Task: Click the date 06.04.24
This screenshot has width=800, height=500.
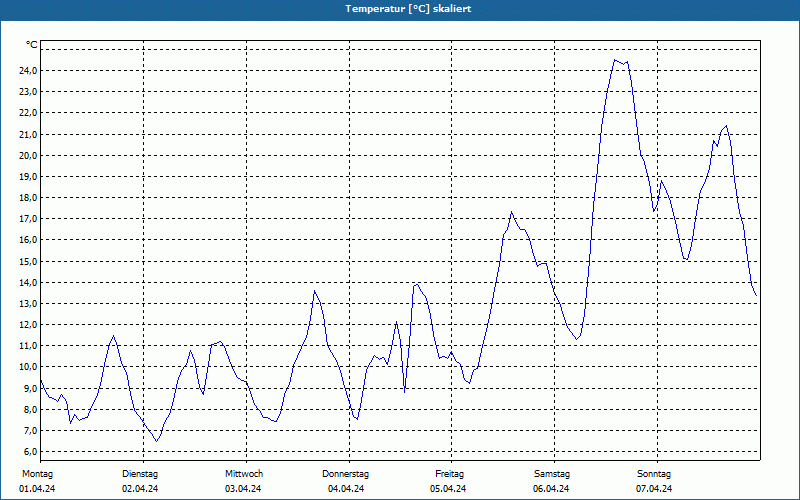Action: (x=551, y=489)
